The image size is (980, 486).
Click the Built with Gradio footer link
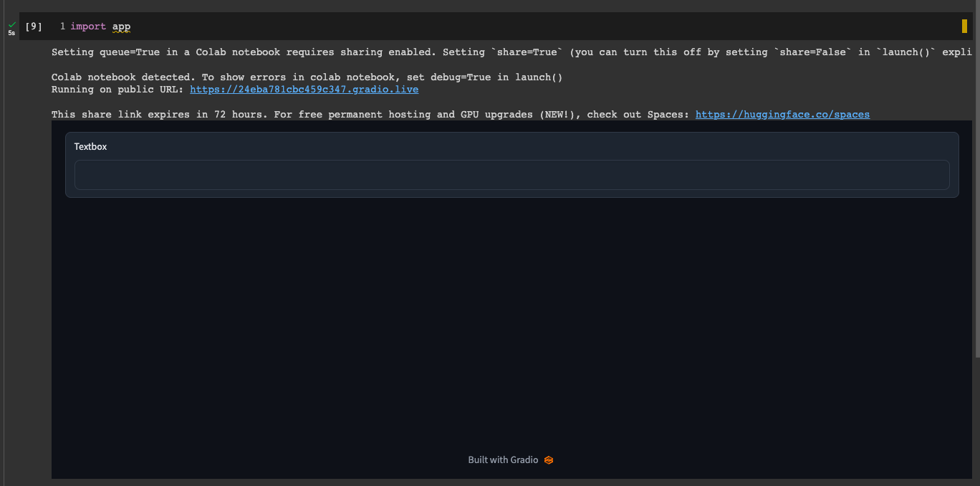[502, 459]
